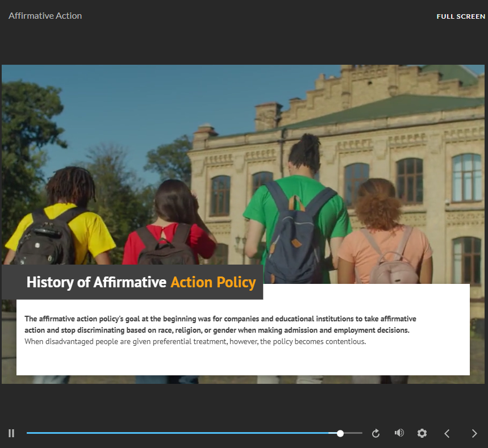Click the seekbar handle knob
The height and width of the screenshot is (448, 488).
pyautogui.click(x=340, y=433)
